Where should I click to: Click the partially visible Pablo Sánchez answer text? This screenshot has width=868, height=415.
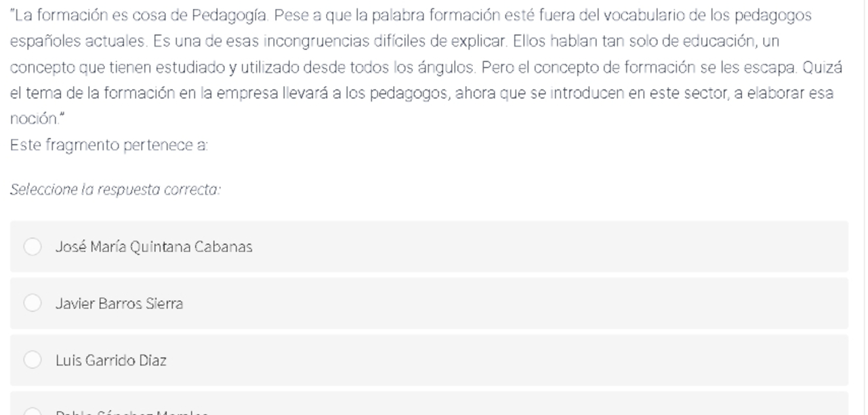pyautogui.click(x=131, y=412)
